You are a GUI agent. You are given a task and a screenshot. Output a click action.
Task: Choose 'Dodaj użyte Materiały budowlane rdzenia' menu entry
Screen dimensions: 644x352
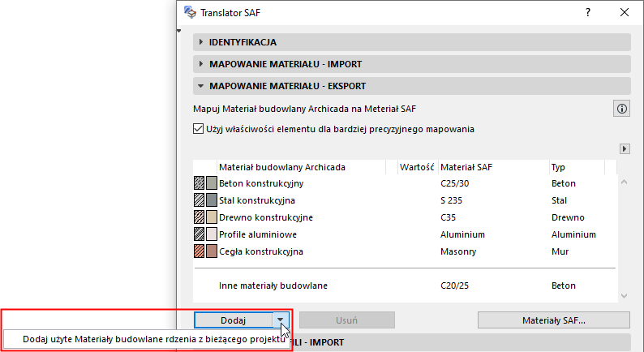(147, 339)
